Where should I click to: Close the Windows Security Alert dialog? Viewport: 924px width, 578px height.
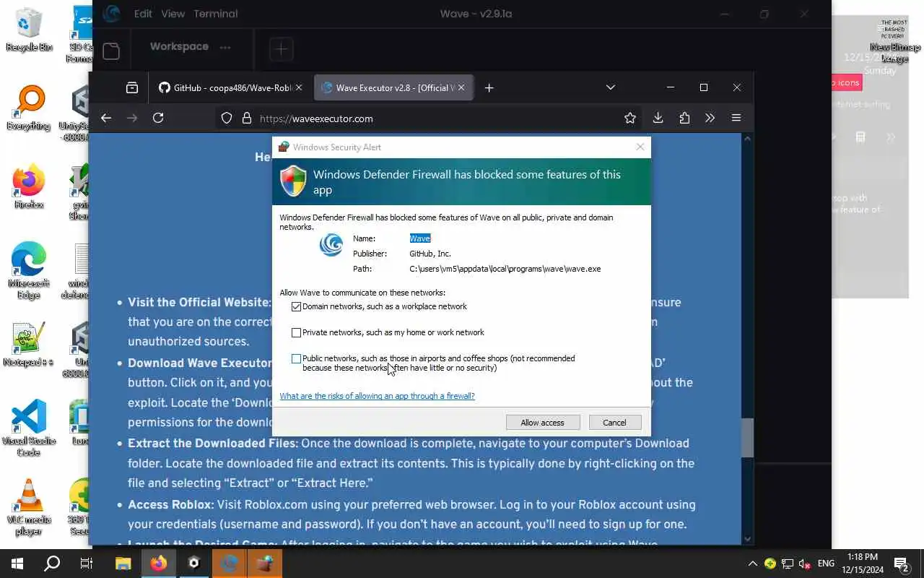640,147
